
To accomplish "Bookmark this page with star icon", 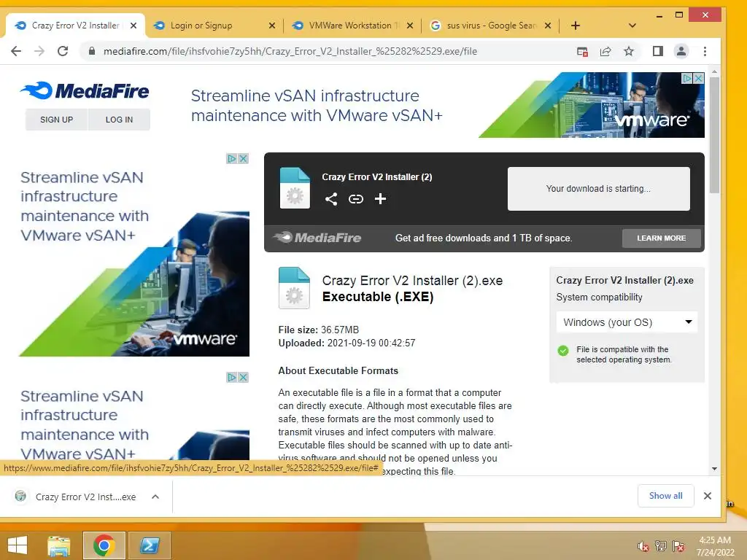I will (x=629, y=51).
